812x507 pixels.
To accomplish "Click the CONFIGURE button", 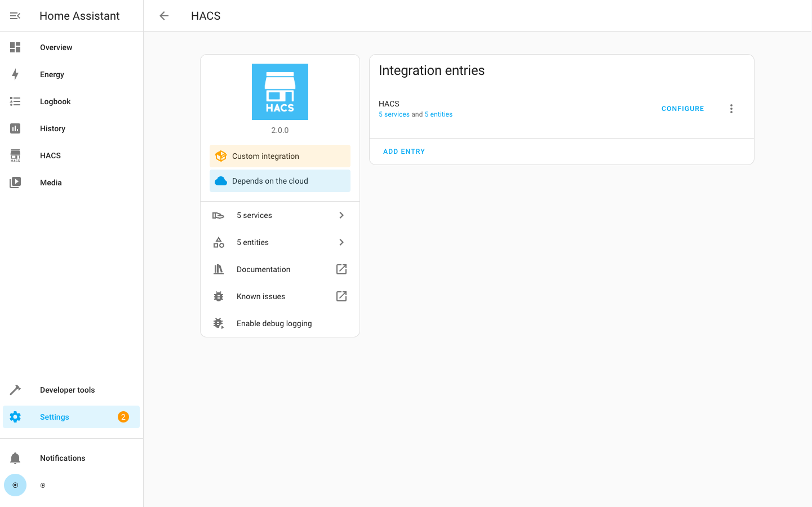I will pos(682,108).
